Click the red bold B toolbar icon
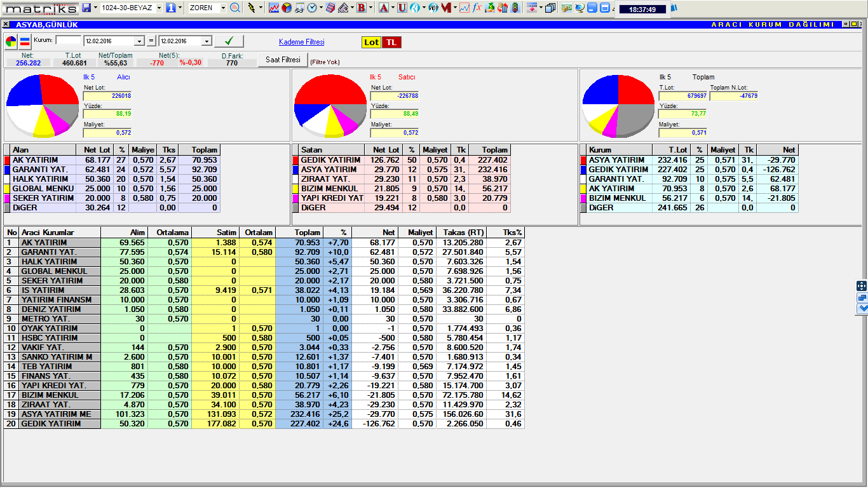 [362, 8]
